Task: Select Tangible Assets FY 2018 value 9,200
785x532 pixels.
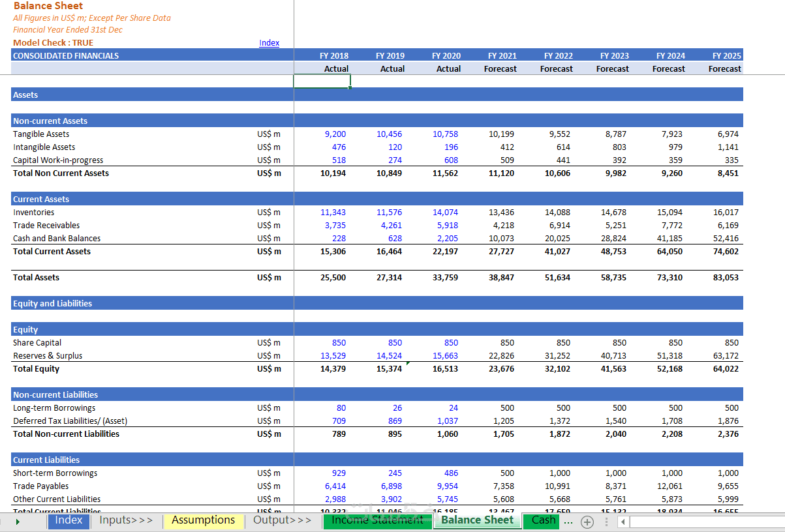Action: [335, 134]
